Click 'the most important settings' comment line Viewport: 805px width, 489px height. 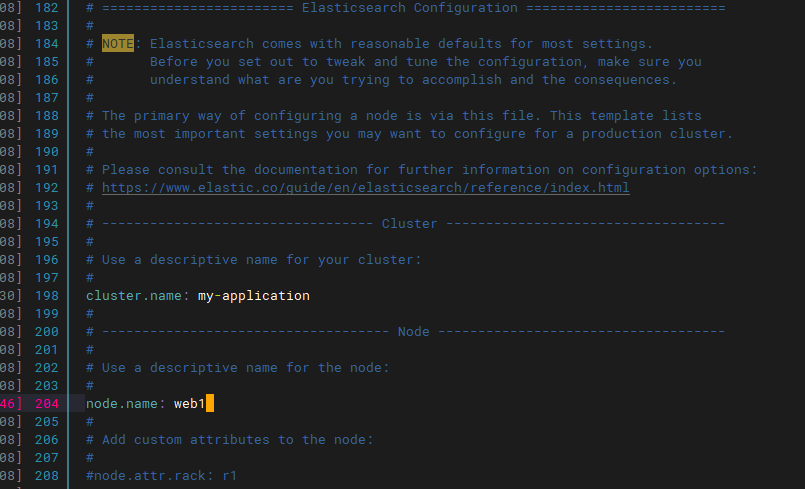410,134
